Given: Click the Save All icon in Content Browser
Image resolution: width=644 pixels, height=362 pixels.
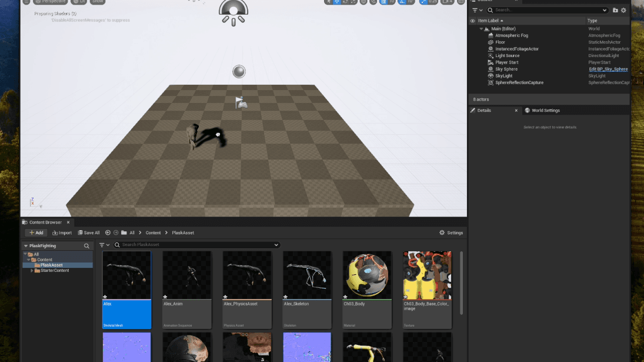Looking at the screenshot, I should pos(88,233).
